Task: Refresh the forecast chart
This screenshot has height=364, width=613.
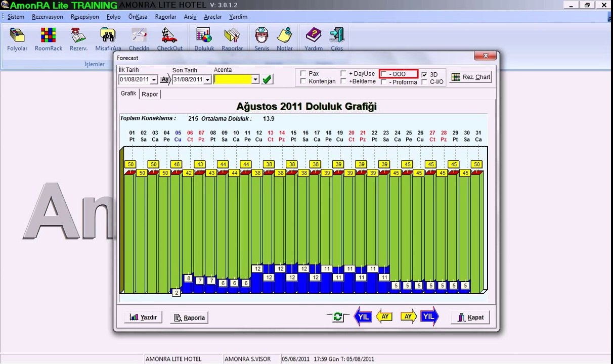Action: (337, 317)
